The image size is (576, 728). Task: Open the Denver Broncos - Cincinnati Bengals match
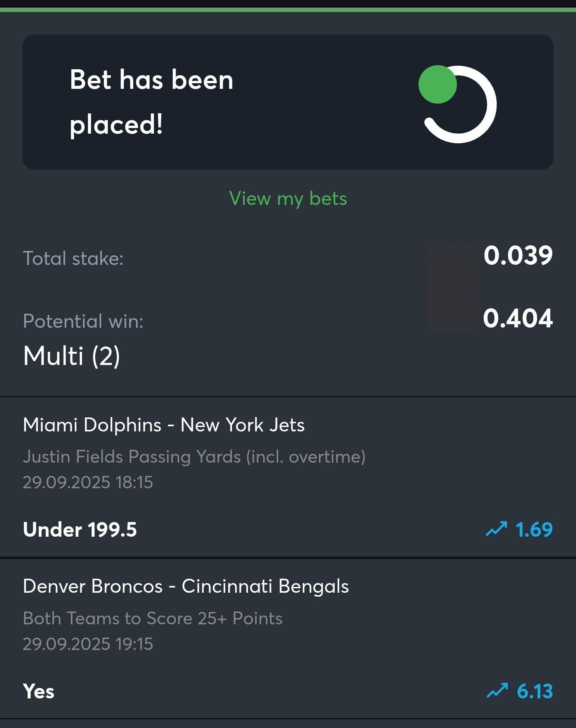point(186,586)
